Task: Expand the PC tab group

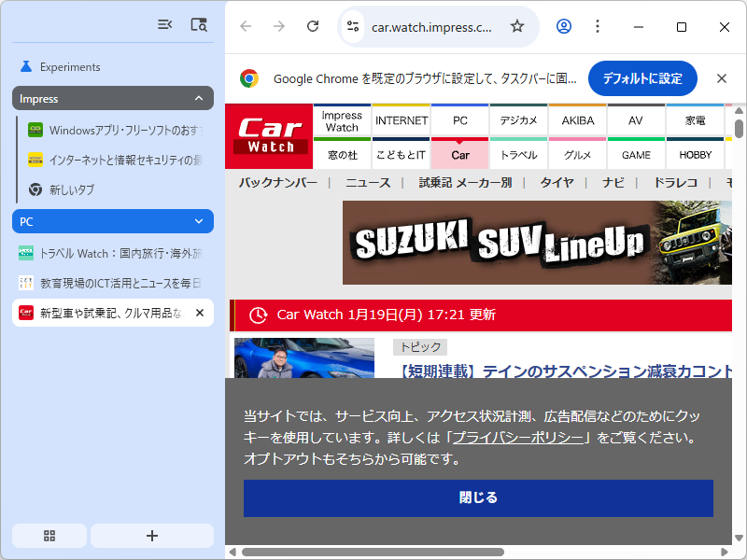Action: click(199, 221)
